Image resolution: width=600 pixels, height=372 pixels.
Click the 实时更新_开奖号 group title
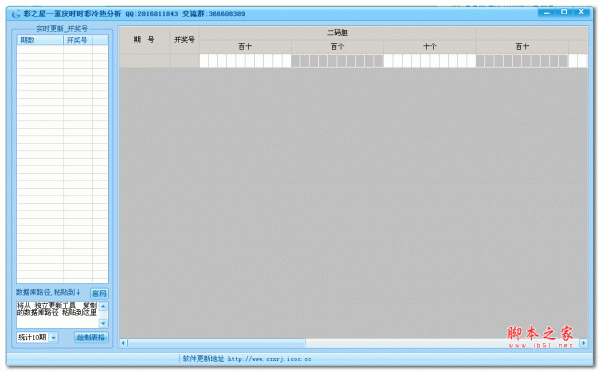coord(62,29)
